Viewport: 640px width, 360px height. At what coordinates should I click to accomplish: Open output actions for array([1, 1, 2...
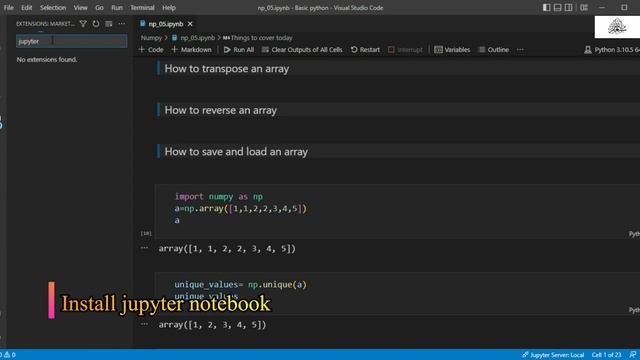click(144, 248)
